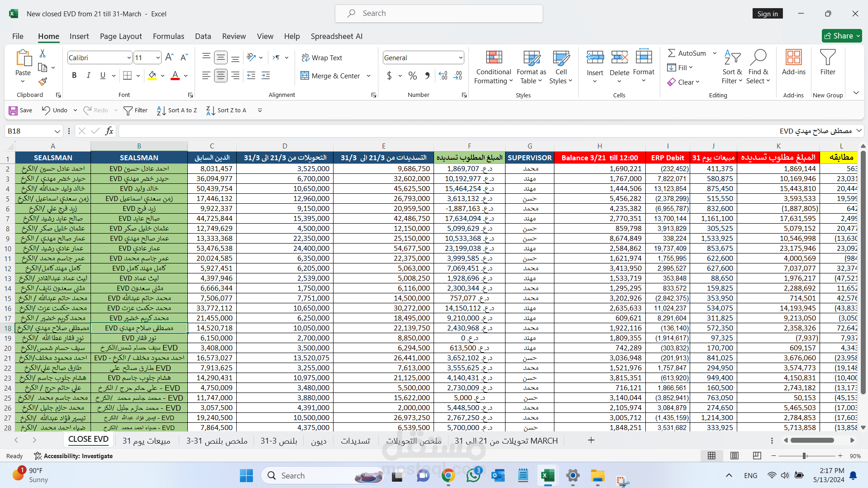The image size is (868, 488).
Task: Click the Comma Style icon
Action: click(x=427, y=76)
